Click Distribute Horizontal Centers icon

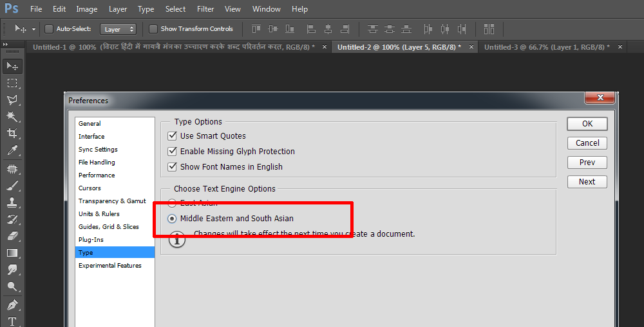[445, 29]
